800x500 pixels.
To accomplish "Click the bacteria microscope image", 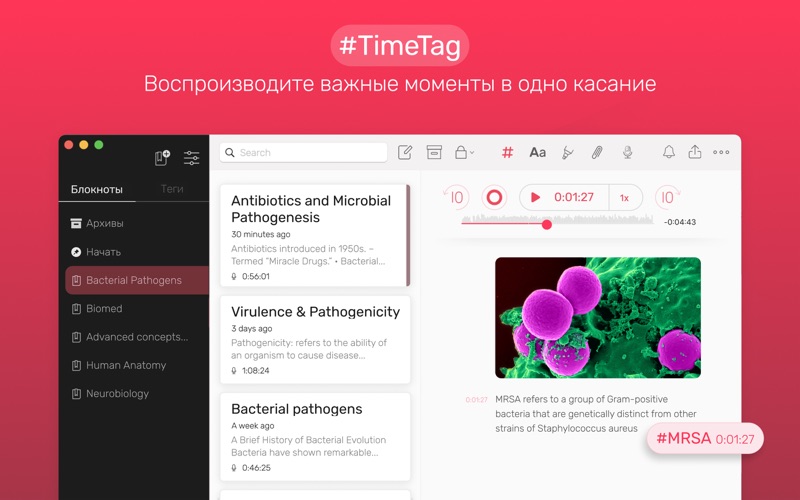I will [597, 317].
